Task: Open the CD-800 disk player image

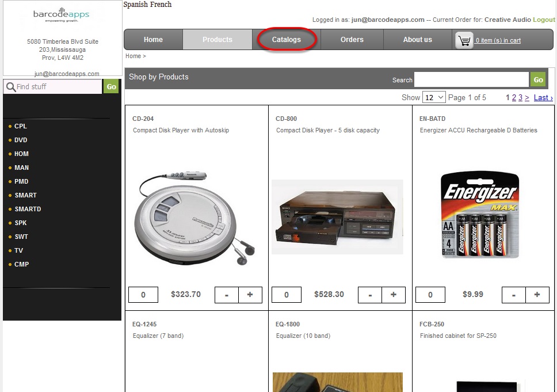Action: tap(337, 217)
